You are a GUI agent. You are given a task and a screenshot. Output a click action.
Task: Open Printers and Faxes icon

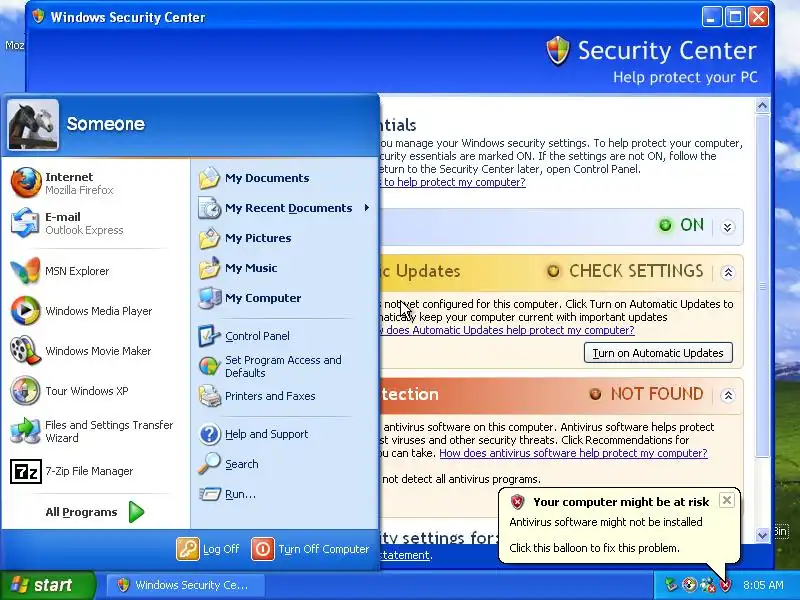209,396
